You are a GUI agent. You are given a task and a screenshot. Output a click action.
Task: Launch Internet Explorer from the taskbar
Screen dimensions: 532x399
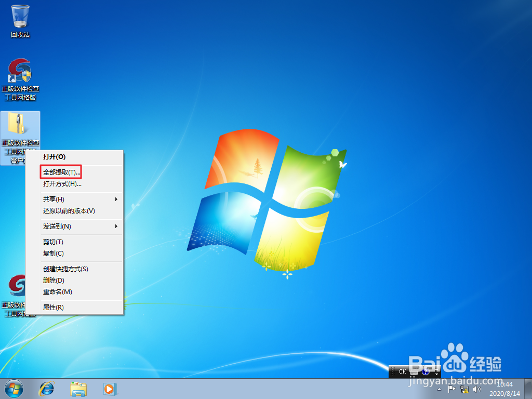point(46,389)
